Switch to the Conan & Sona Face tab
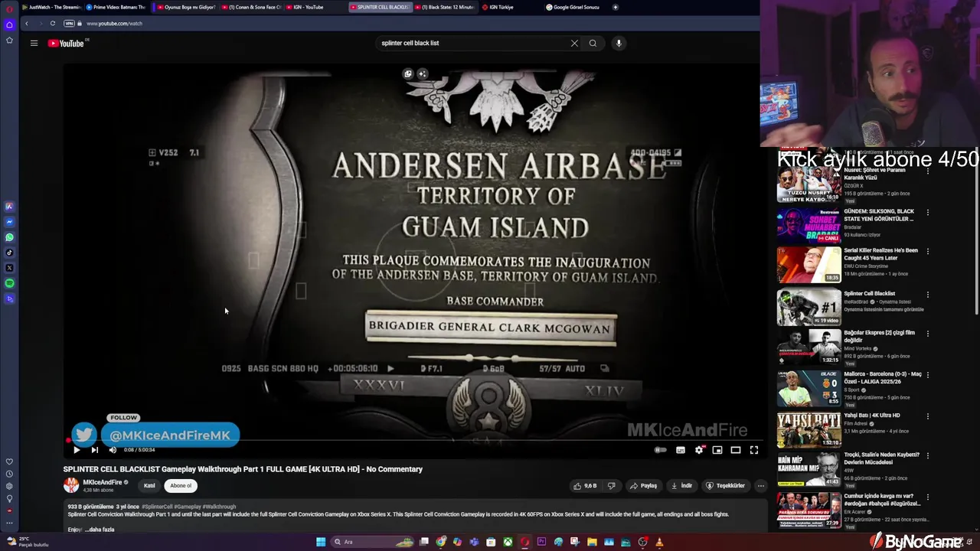This screenshot has height=551, width=980. 253,7
